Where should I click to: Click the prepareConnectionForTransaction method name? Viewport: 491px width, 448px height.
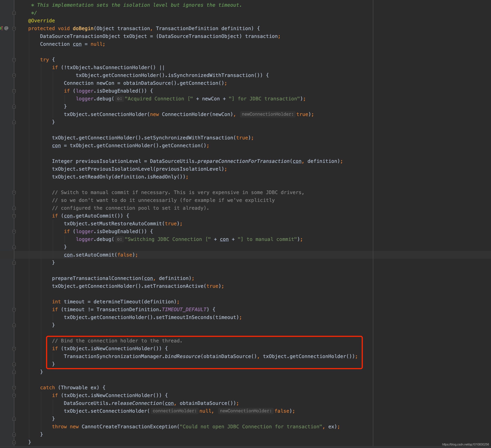tap(243, 161)
